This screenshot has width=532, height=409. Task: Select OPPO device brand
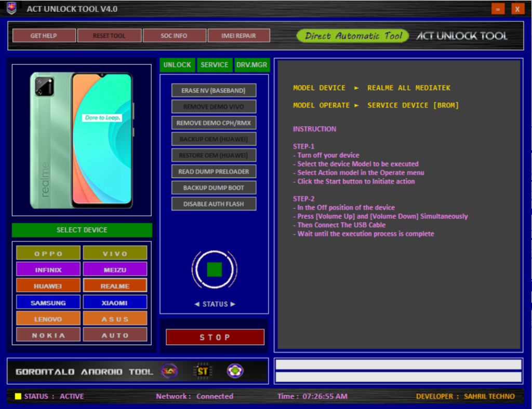[x=48, y=253]
